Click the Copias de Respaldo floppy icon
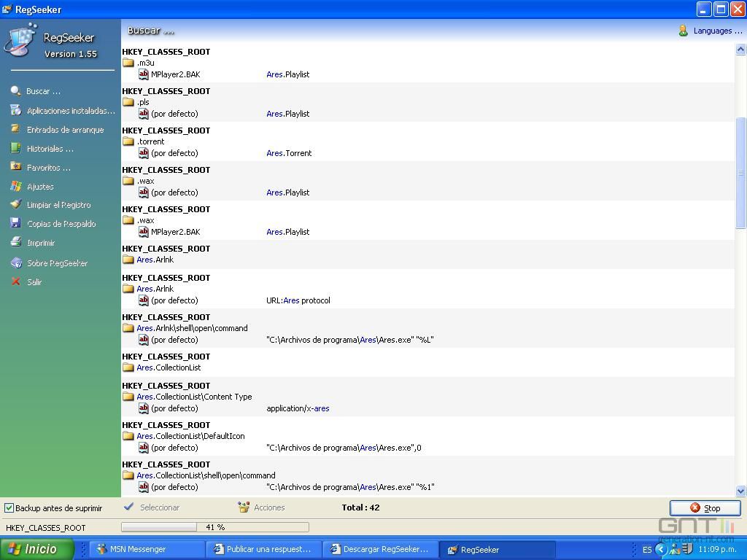Viewport: 747px width, 560px height. point(16,223)
